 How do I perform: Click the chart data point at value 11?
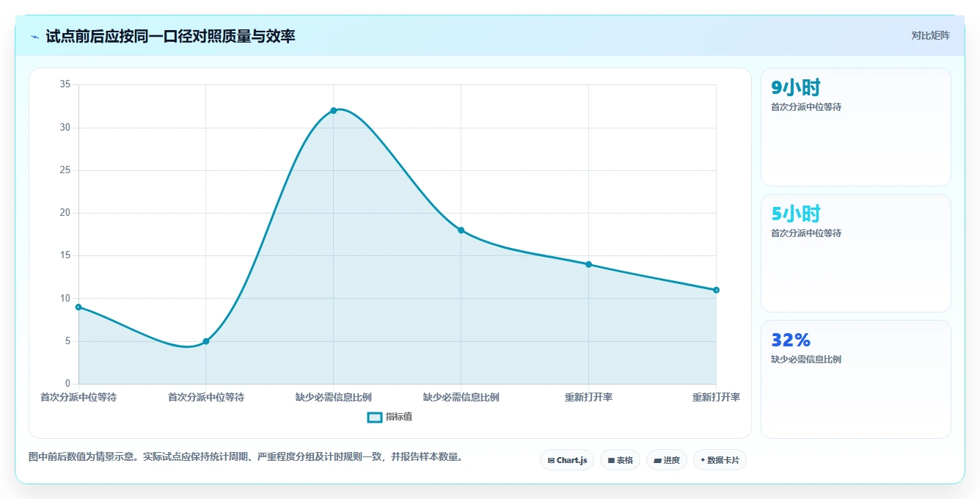click(x=716, y=290)
